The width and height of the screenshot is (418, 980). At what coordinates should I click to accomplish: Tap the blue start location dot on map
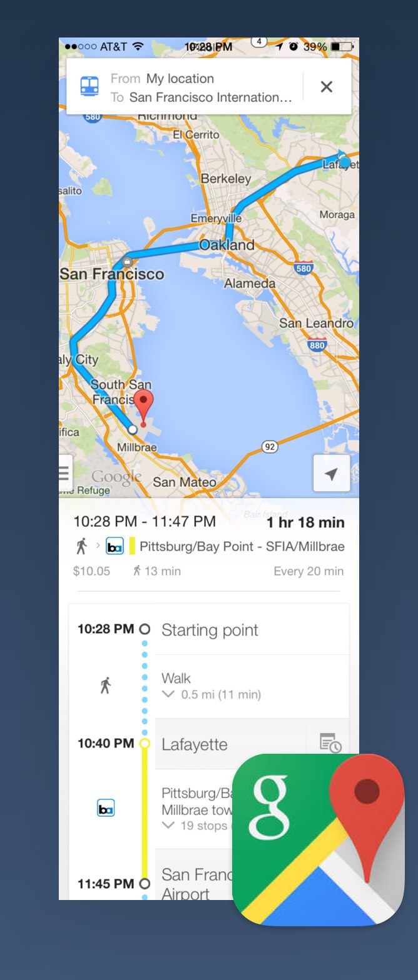(x=345, y=162)
